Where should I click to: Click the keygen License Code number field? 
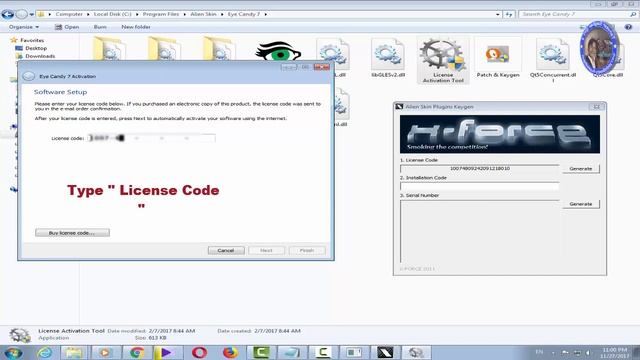480,169
